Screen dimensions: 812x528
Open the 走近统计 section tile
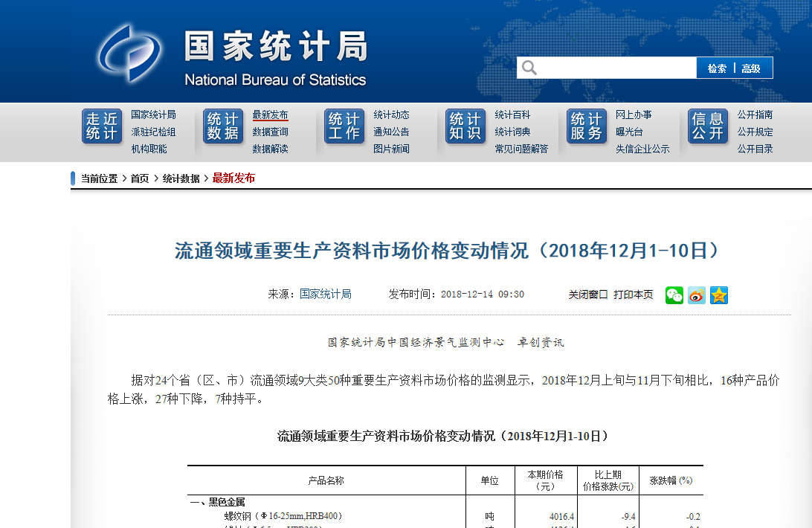point(102,126)
